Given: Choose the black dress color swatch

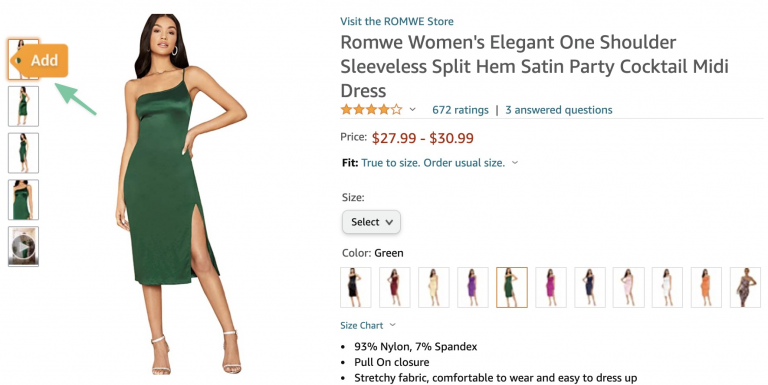Looking at the screenshot, I should click(x=356, y=288).
